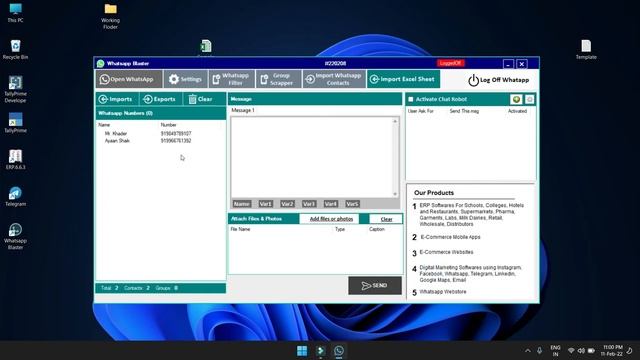Screen dimensions: 640x360
Task: Open WhatsApp from the toolbar button
Action: 129,79
